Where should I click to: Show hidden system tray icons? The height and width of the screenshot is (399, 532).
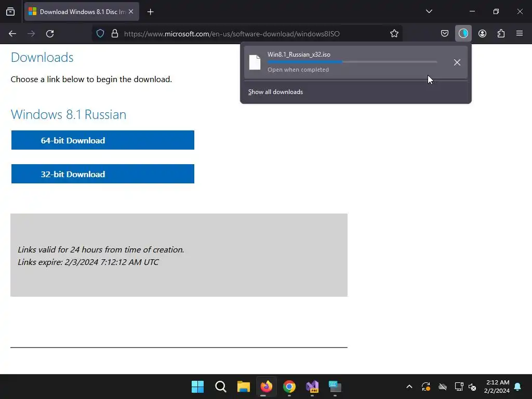(x=409, y=387)
